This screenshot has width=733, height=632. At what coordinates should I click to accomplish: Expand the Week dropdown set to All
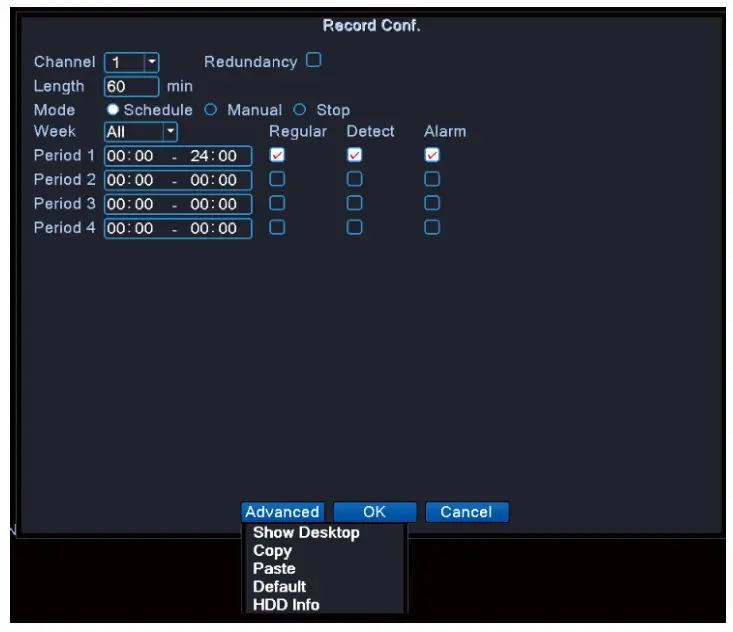[x=171, y=132]
